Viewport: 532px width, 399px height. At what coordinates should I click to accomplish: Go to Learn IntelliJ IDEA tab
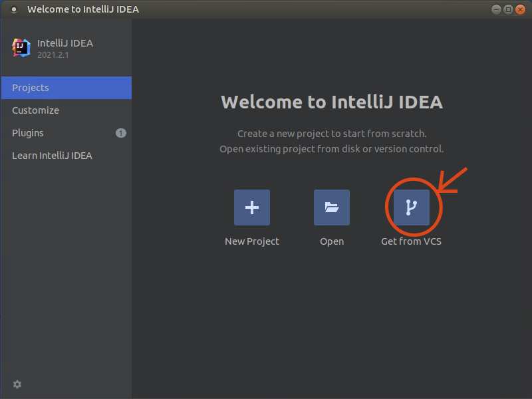point(66,156)
